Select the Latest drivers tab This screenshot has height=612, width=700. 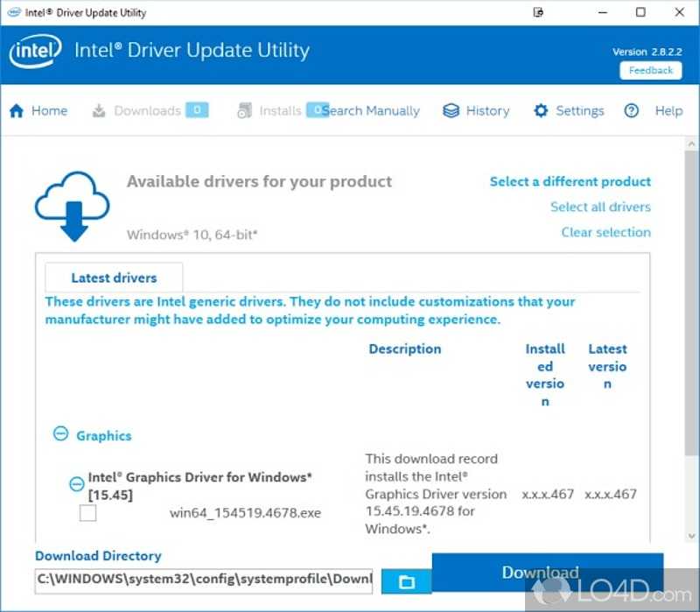pyautogui.click(x=114, y=278)
